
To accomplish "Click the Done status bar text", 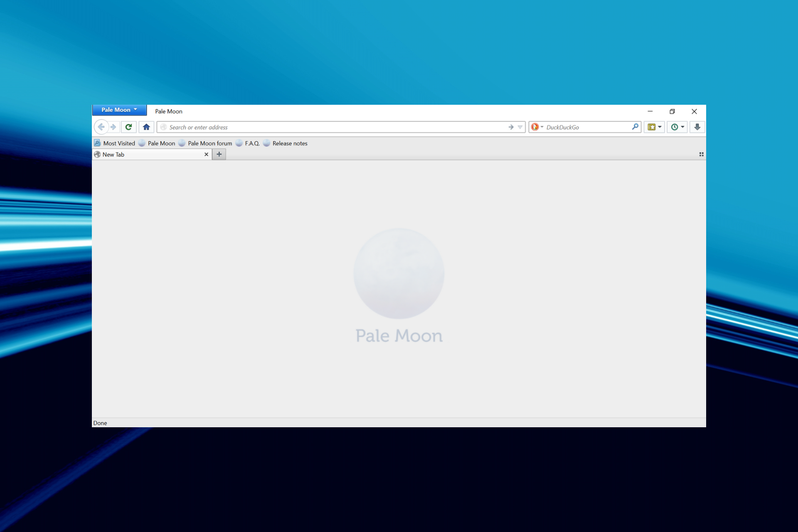I will point(100,423).
